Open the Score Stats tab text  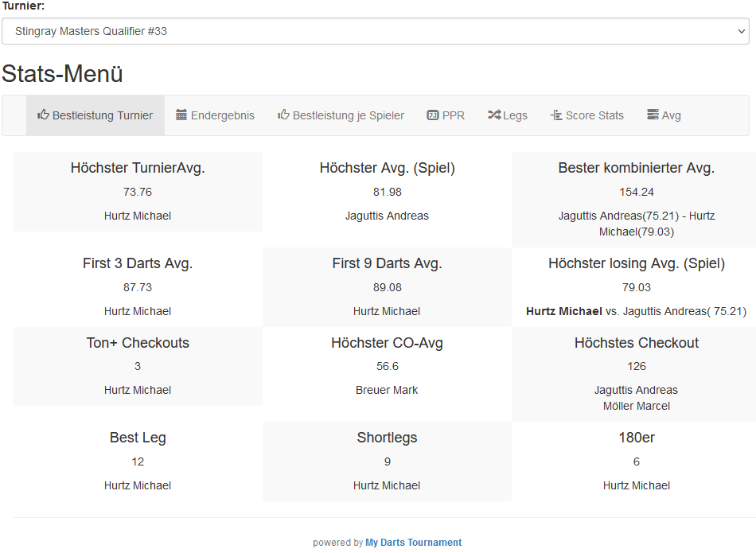pyautogui.click(x=594, y=115)
